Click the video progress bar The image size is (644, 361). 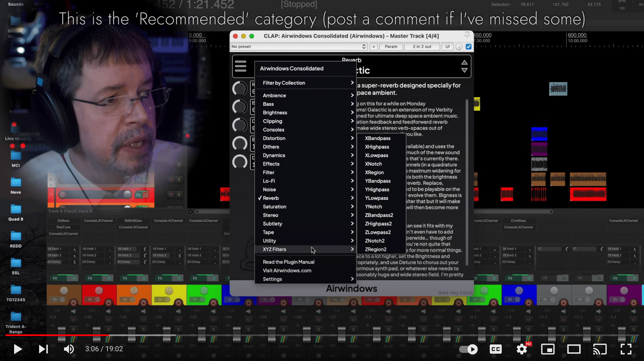[x=322, y=335]
